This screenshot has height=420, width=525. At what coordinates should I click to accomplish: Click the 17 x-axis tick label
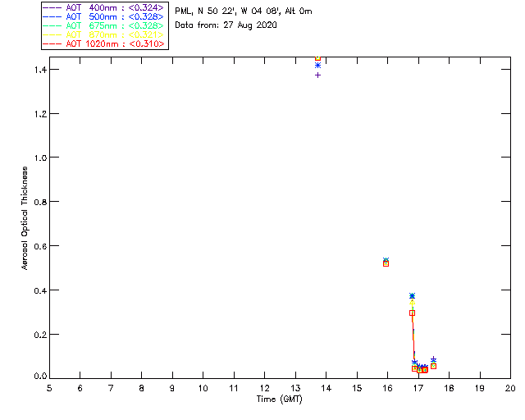418,388
